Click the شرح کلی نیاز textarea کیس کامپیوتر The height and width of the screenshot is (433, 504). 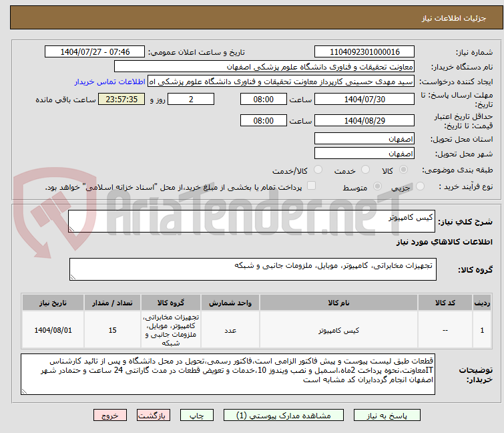pos(252,221)
